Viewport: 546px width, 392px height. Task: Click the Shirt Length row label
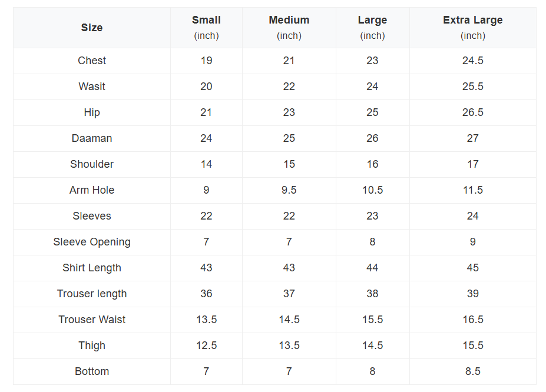point(92,268)
